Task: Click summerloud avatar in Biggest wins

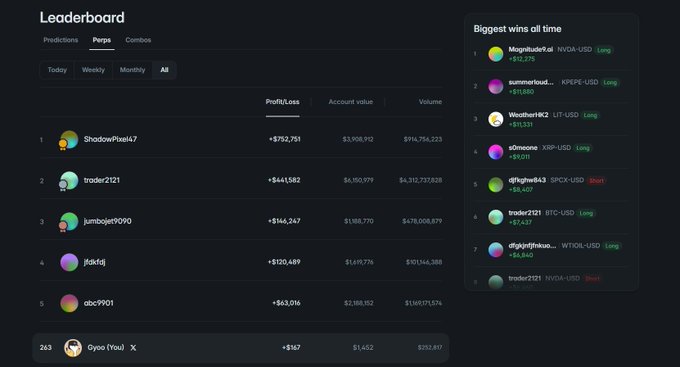Action: 496,86
